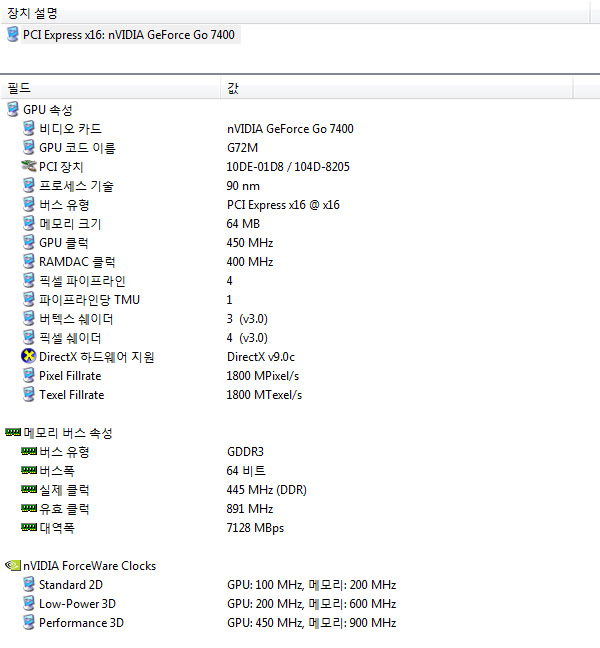Select the 비디오 카드 field label
Screen dimensions: 600x648
(x=70, y=129)
